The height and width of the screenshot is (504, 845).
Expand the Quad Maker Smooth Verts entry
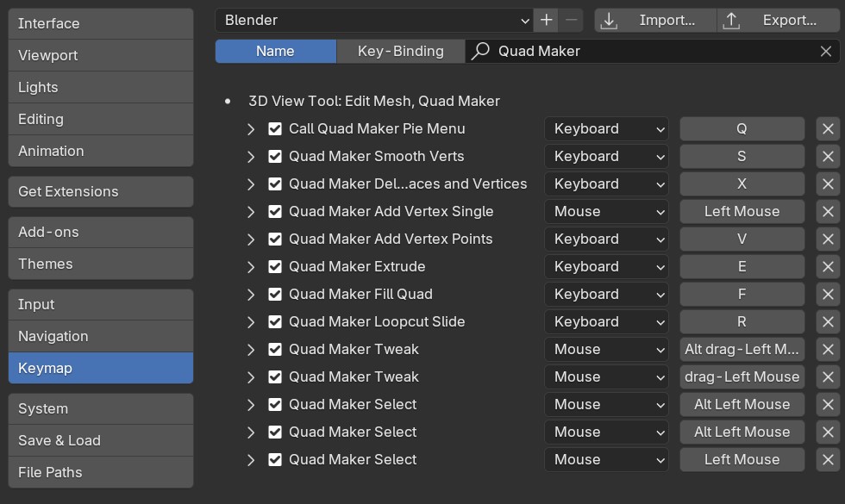coord(251,156)
